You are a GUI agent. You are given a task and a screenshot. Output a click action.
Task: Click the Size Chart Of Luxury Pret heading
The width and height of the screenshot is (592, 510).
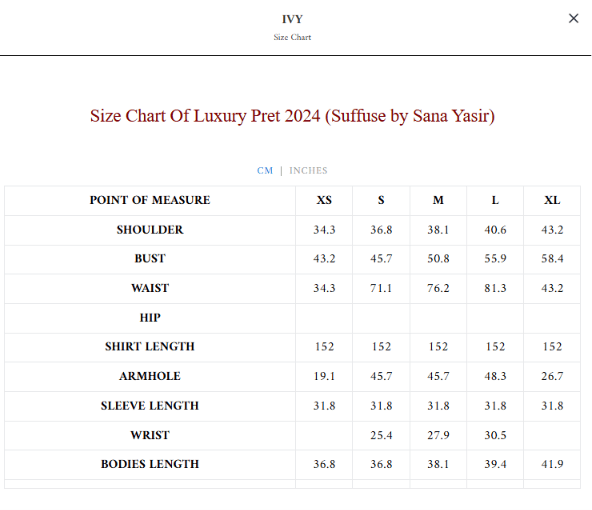pyautogui.click(x=292, y=116)
